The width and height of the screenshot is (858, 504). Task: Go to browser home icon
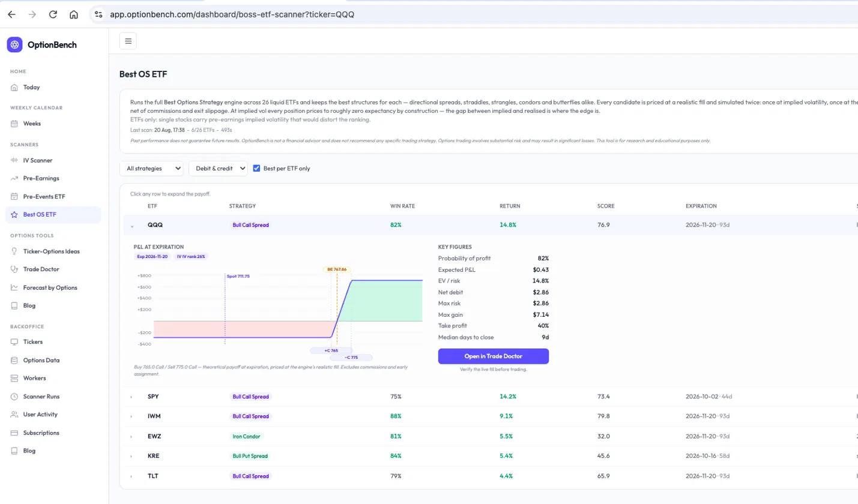point(73,14)
